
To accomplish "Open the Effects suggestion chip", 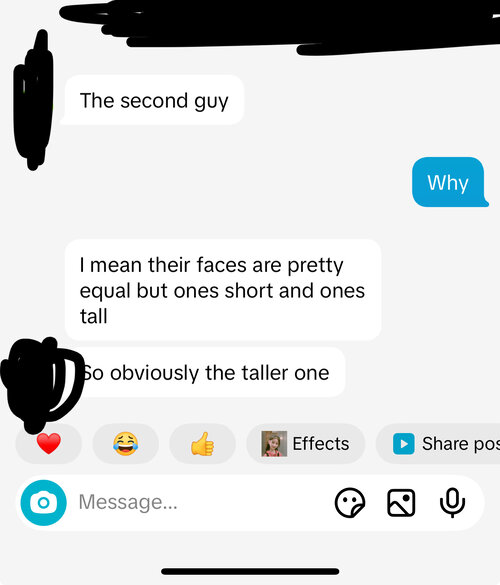I will coord(305,444).
